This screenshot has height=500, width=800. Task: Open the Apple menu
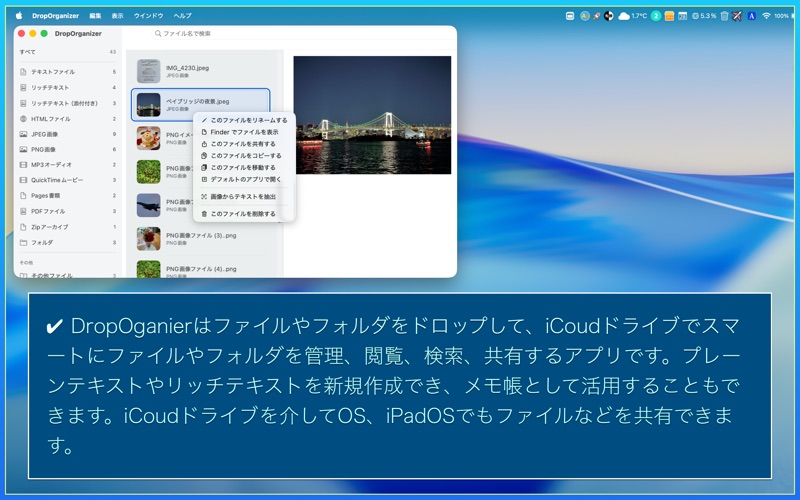click(19, 16)
